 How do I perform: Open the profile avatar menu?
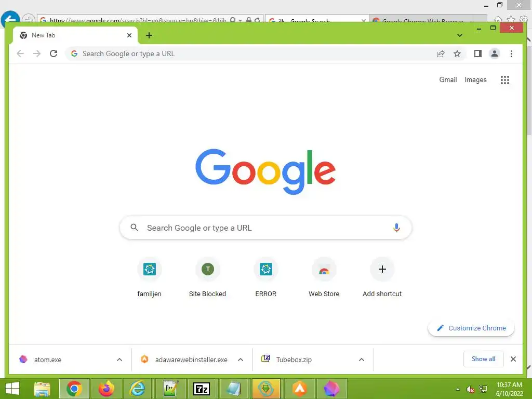pyautogui.click(x=495, y=54)
